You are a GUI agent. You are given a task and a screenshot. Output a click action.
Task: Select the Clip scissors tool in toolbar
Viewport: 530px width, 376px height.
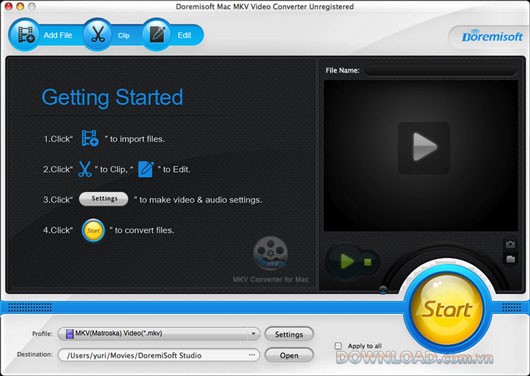point(98,34)
